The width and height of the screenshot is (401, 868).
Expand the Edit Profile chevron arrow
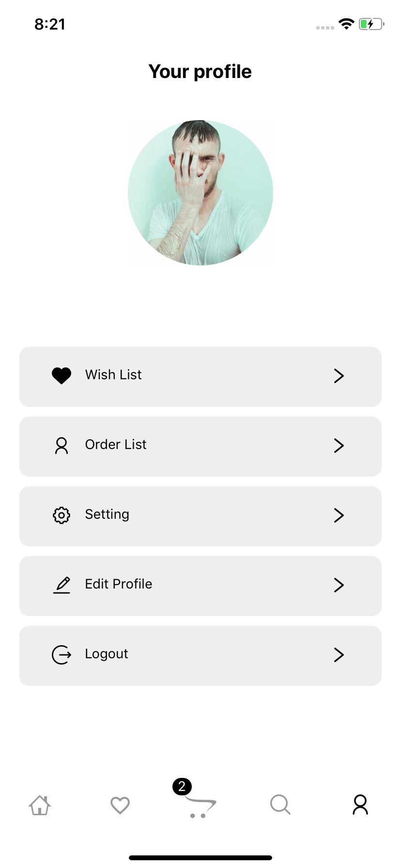[339, 585]
